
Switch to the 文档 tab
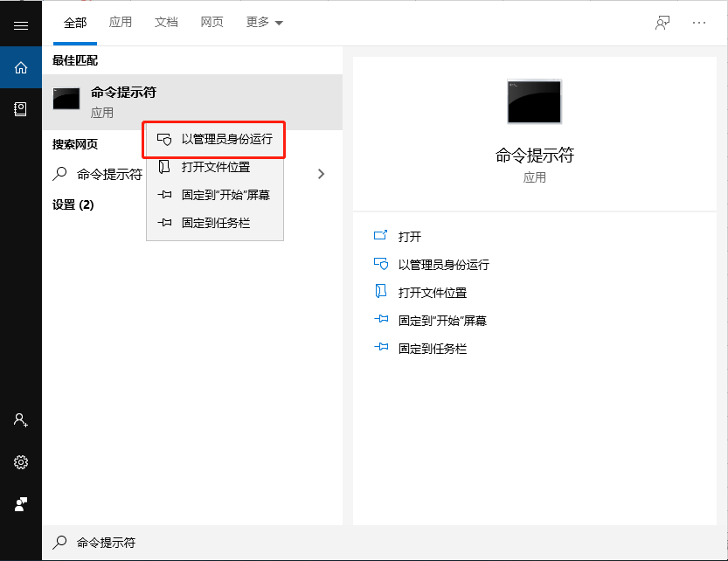pos(166,22)
